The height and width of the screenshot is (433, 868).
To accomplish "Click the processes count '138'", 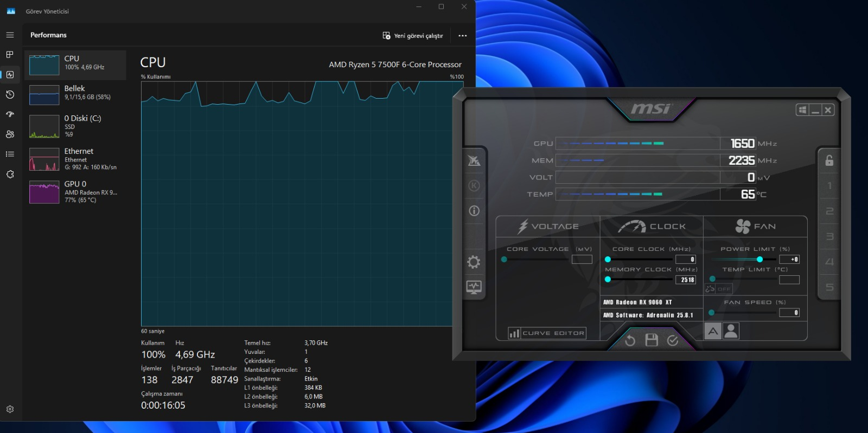I will pos(149,380).
